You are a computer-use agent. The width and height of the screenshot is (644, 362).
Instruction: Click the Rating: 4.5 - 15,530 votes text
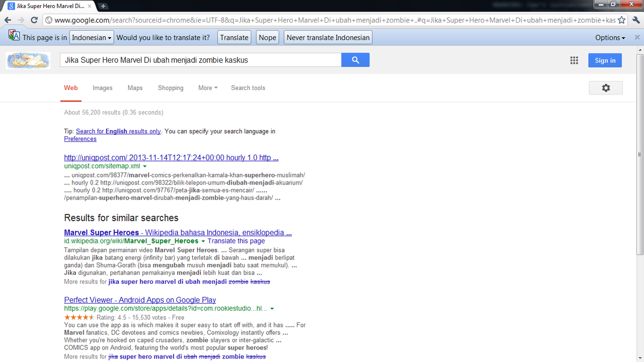point(140,317)
